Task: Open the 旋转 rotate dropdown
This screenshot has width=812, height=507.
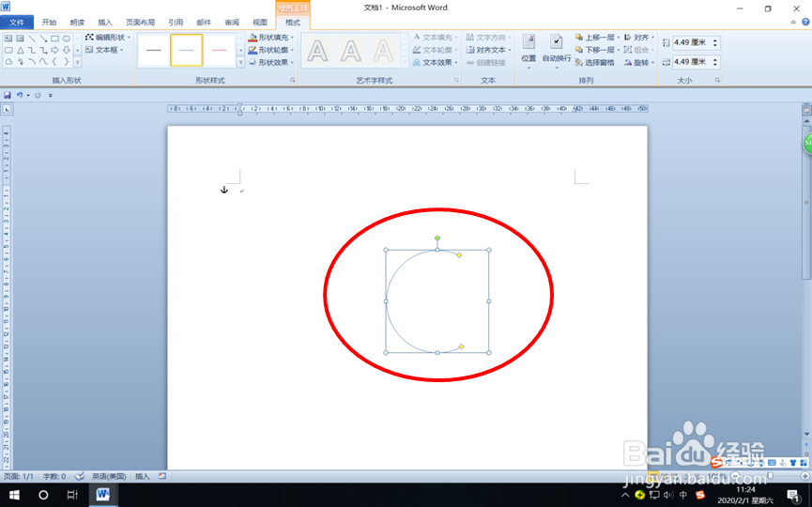Action: (x=638, y=63)
